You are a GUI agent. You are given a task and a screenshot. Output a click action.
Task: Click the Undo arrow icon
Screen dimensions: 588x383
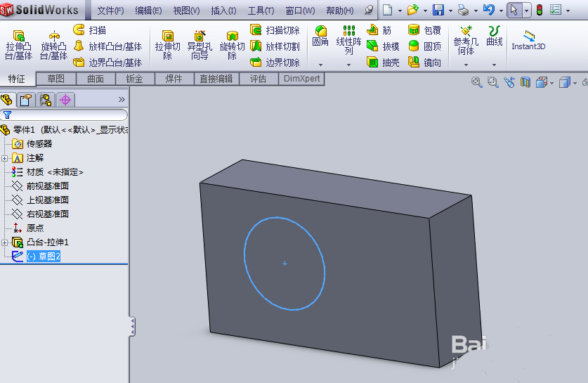[x=489, y=10]
